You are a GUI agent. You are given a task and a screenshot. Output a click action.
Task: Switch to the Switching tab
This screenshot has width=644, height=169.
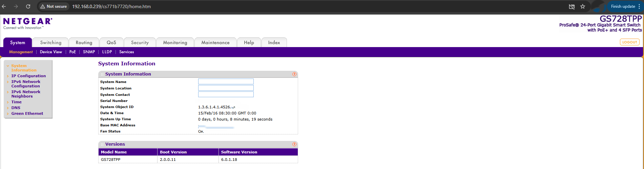point(50,43)
